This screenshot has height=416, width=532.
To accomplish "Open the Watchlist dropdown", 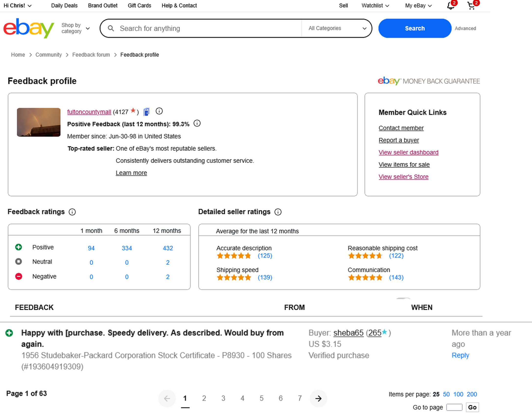I will 375,6.
